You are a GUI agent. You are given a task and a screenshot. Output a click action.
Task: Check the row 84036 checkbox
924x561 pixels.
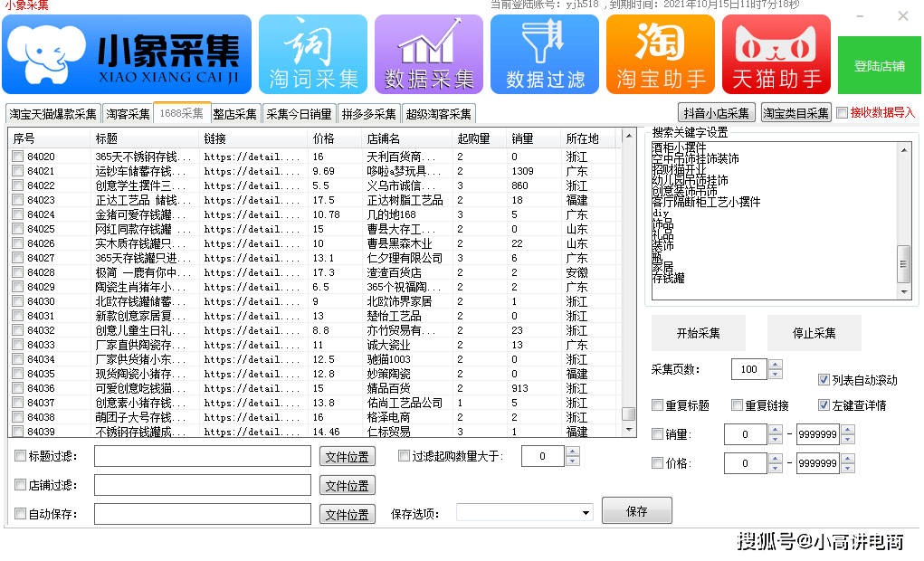coord(18,388)
